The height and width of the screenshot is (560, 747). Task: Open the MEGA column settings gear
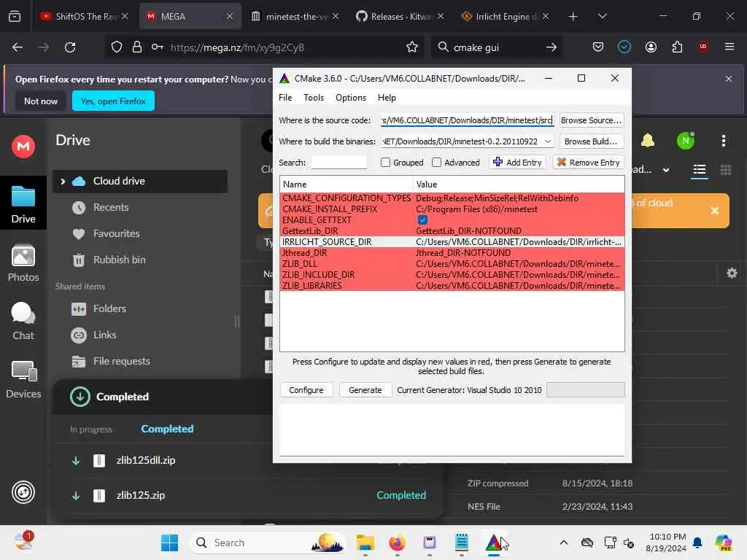(x=732, y=273)
